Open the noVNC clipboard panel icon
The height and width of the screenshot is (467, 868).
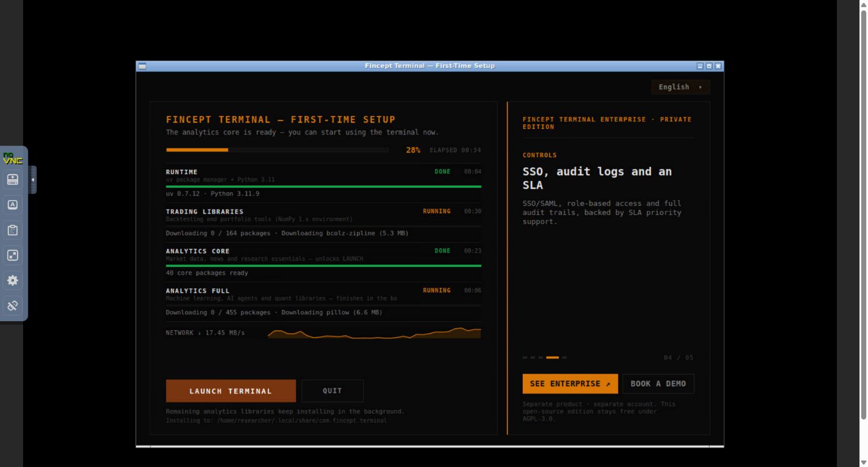[12, 230]
